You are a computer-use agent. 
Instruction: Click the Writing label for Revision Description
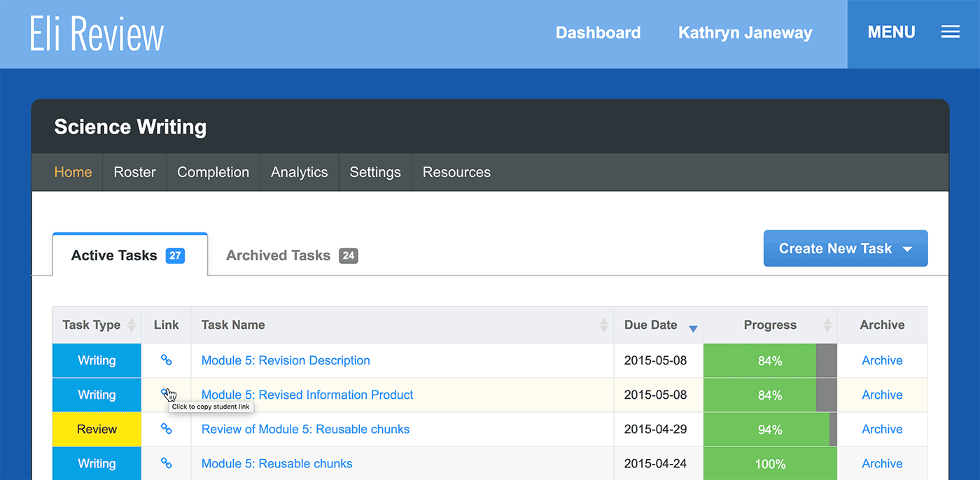(97, 360)
